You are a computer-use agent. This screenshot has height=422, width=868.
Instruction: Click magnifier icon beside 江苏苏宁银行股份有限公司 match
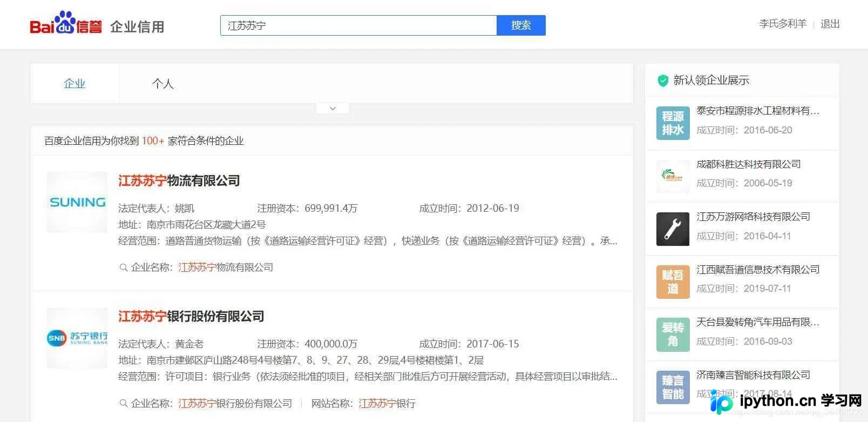(x=124, y=403)
